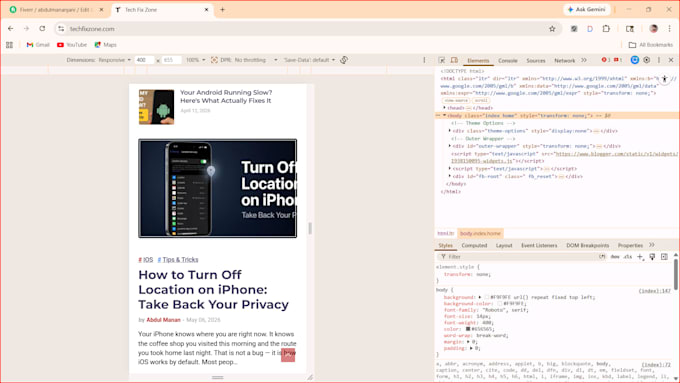Click background-color property swatch
680x383 pixels.
tap(500, 304)
